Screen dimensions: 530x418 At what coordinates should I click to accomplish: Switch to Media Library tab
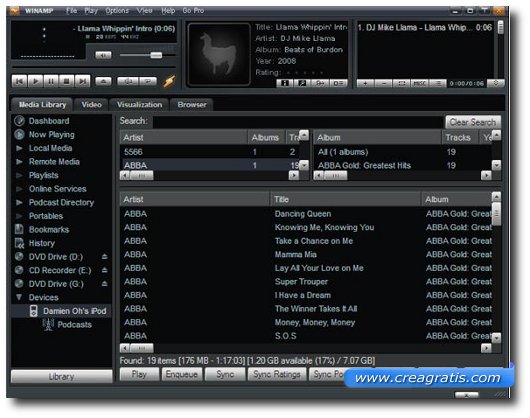tap(42, 105)
